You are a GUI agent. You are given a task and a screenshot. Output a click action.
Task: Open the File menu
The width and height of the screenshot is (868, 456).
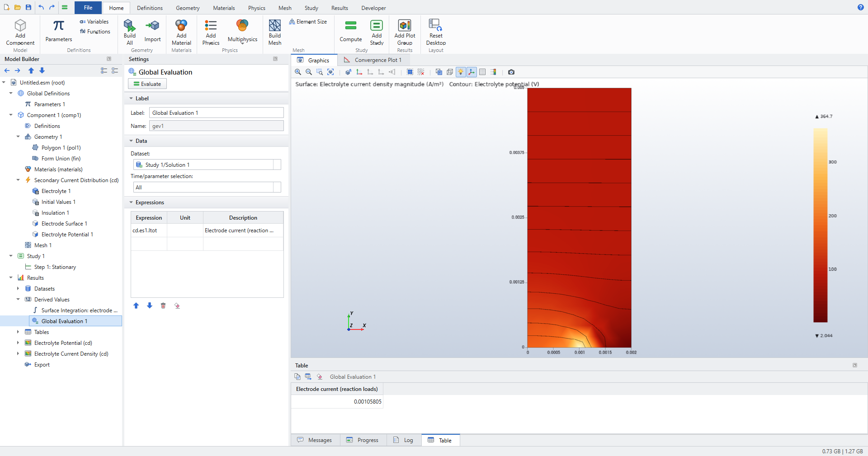pos(88,8)
